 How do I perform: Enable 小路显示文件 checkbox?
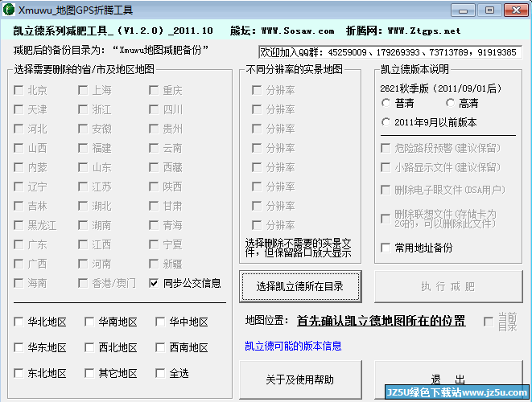386,167
